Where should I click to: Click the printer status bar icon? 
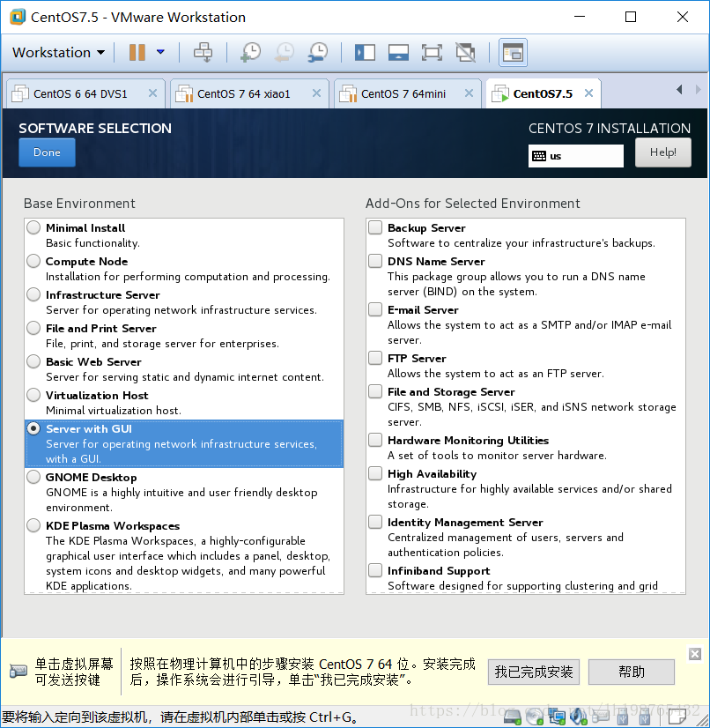[600, 717]
